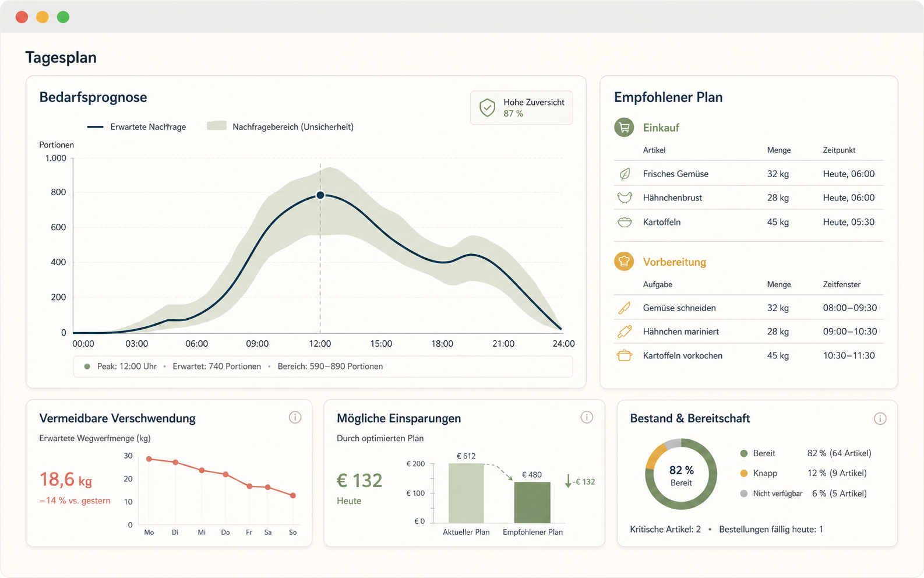
Task: Click the green window maximize button
Action: coord(63,17)
